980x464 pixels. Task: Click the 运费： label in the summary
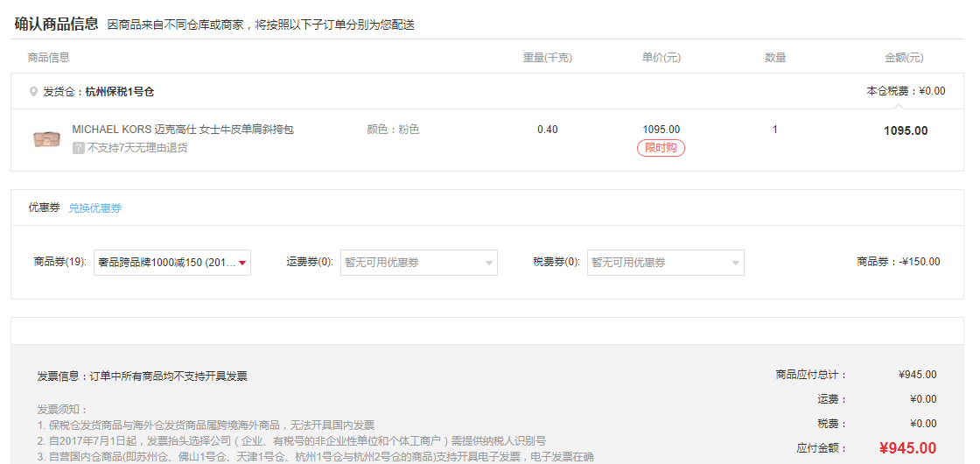coord(832,399)
